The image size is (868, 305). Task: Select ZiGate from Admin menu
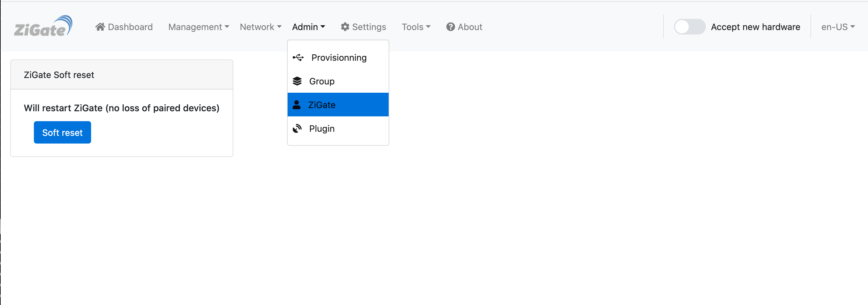[338, 105]
